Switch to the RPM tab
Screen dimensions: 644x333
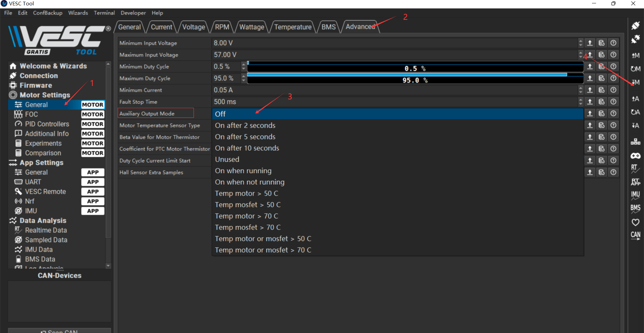pos(222,27)
